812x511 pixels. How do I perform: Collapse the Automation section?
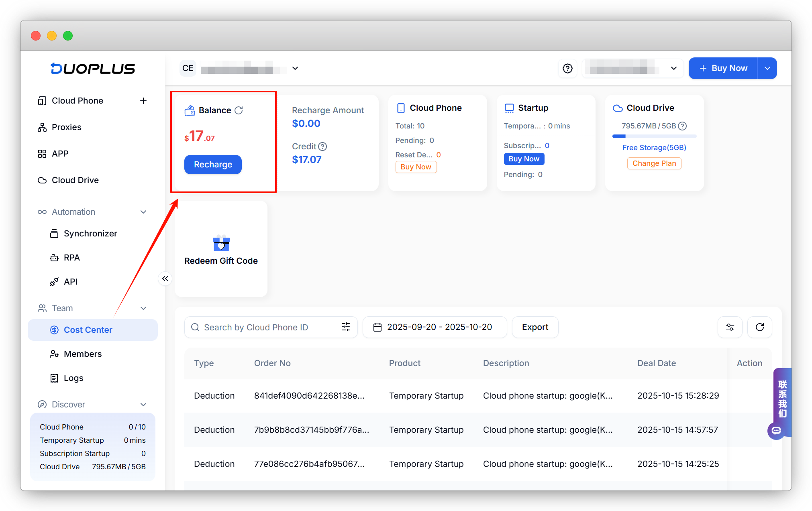tap(143, 212)
